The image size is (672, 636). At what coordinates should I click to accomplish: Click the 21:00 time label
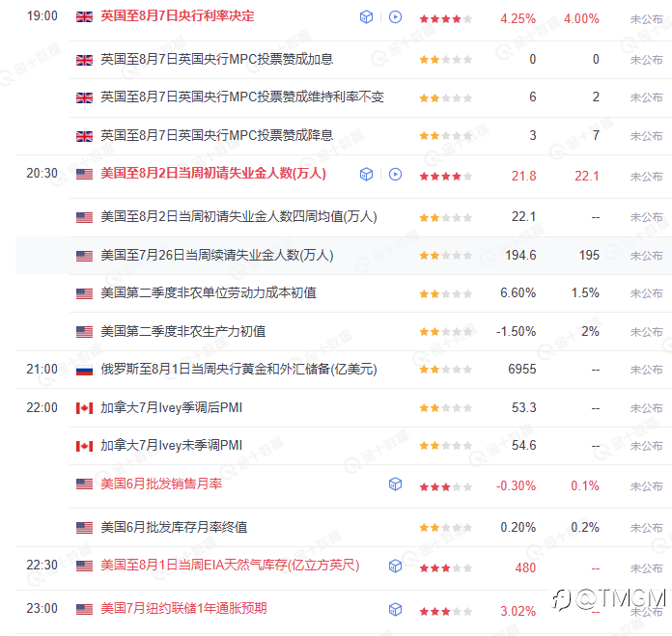42,369
